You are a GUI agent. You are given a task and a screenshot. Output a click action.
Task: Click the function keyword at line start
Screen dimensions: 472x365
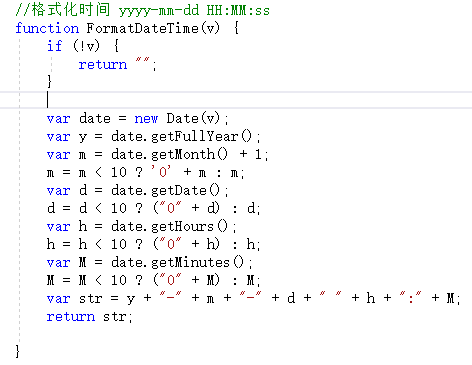(x=47, y=28)
